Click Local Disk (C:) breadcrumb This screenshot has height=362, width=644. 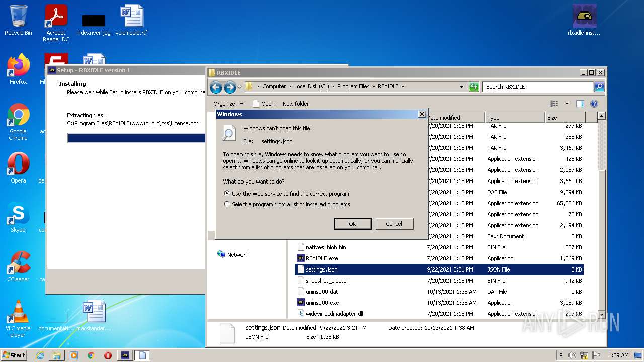pyautogui.click(x=311, y=86)
